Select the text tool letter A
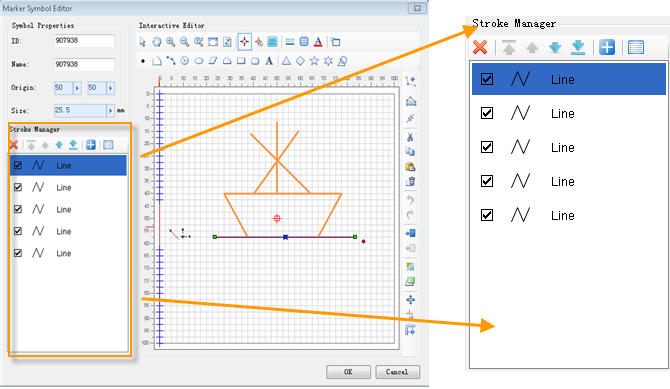 (269, 61)
